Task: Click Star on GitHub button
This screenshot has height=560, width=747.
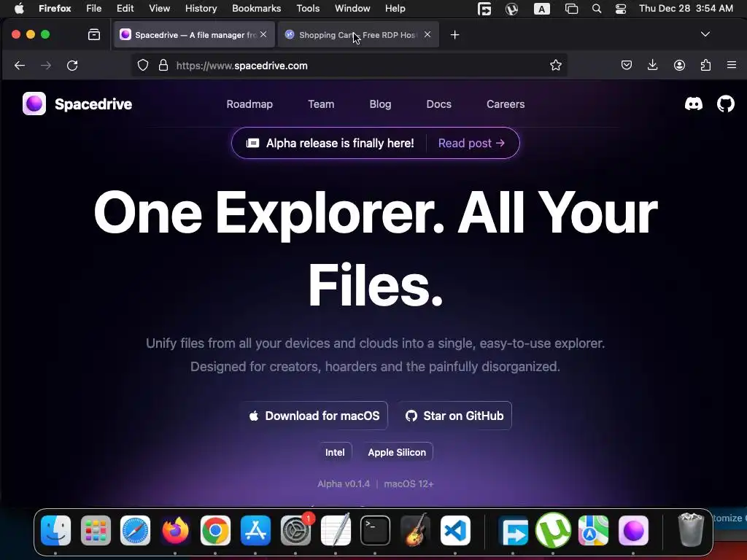Action: point(454,416)
